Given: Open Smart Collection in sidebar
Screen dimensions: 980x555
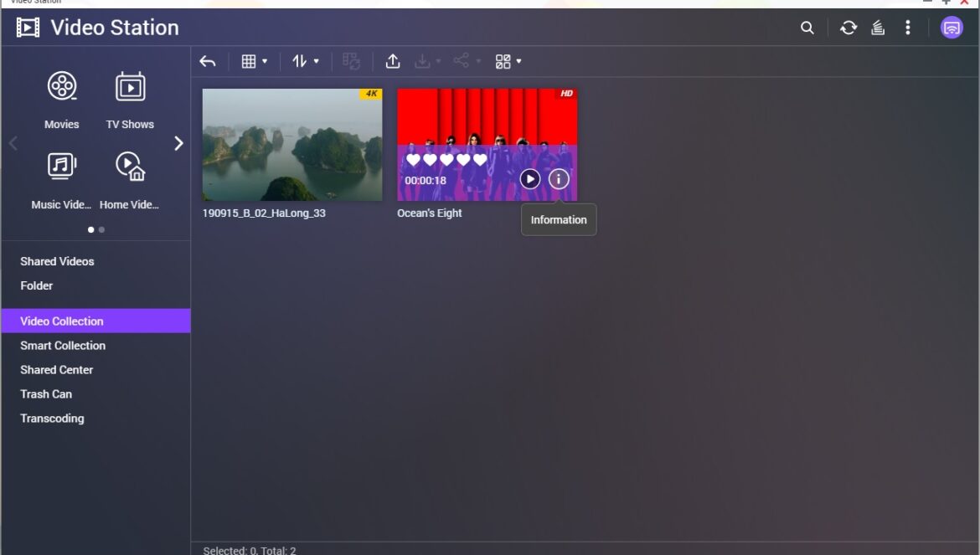Looking at the screenshot, I should [63, 346].
